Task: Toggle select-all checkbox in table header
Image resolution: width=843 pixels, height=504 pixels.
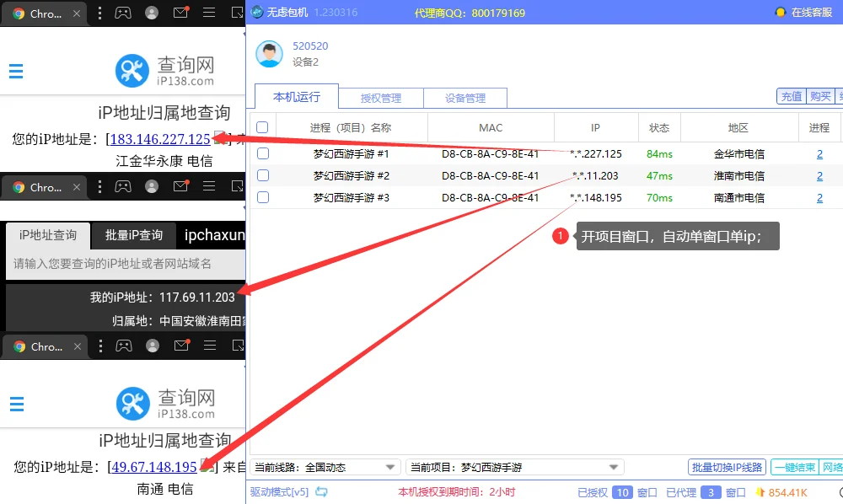Action: [262, 127]
